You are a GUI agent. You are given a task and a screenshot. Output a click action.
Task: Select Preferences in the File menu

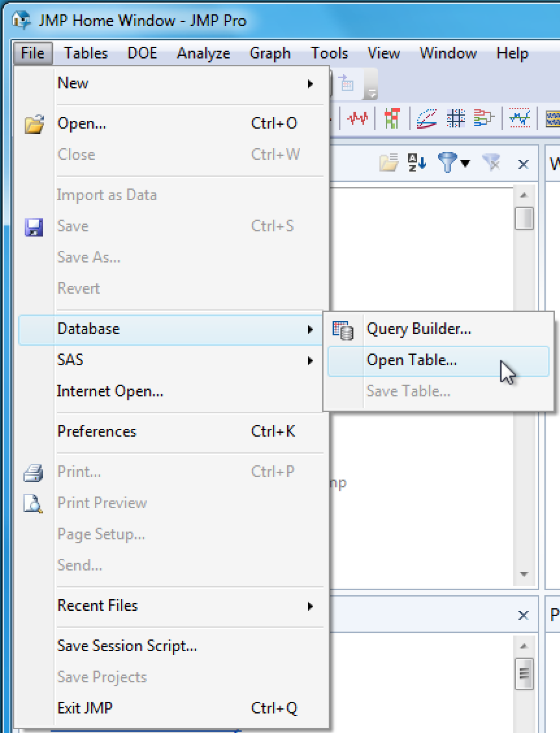click(x=97, y=431)
